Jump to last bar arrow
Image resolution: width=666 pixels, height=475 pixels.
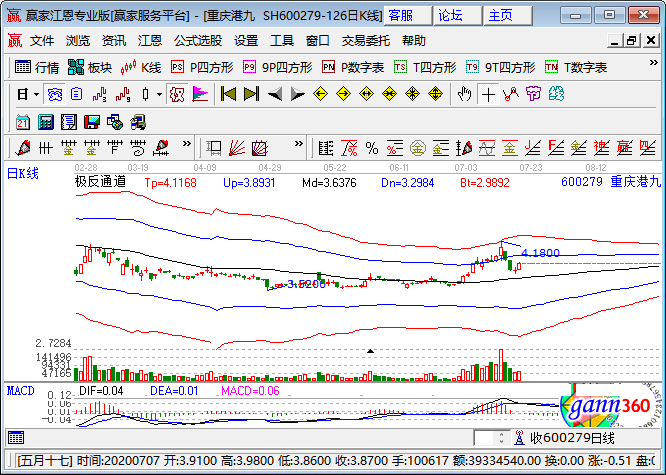tap(251, 94)
